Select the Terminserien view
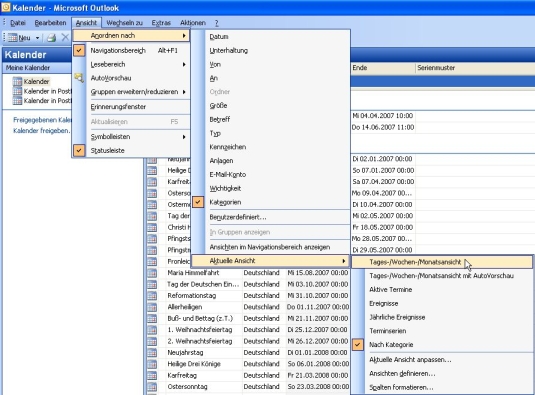 point(442,331)
